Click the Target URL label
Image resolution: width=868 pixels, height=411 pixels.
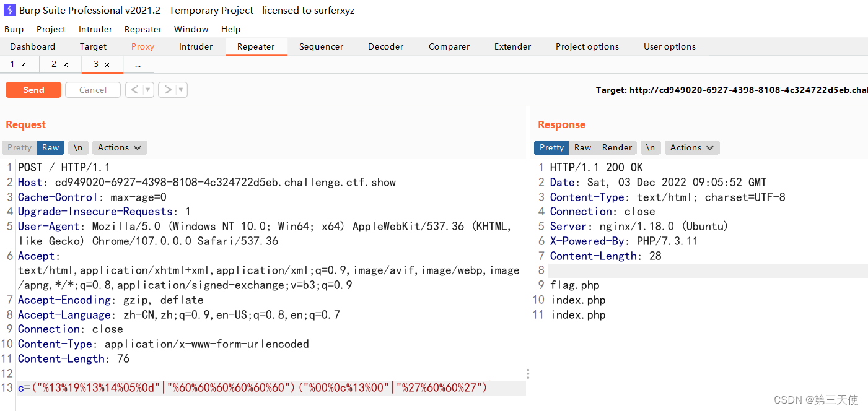(732, 90)
